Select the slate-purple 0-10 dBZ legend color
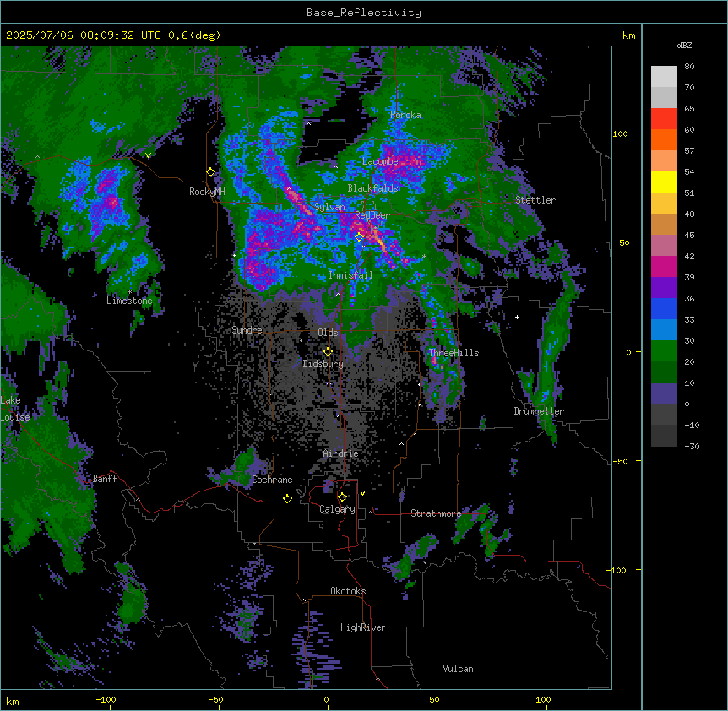This screenshot has width=728, height=711. pos(664,393)
